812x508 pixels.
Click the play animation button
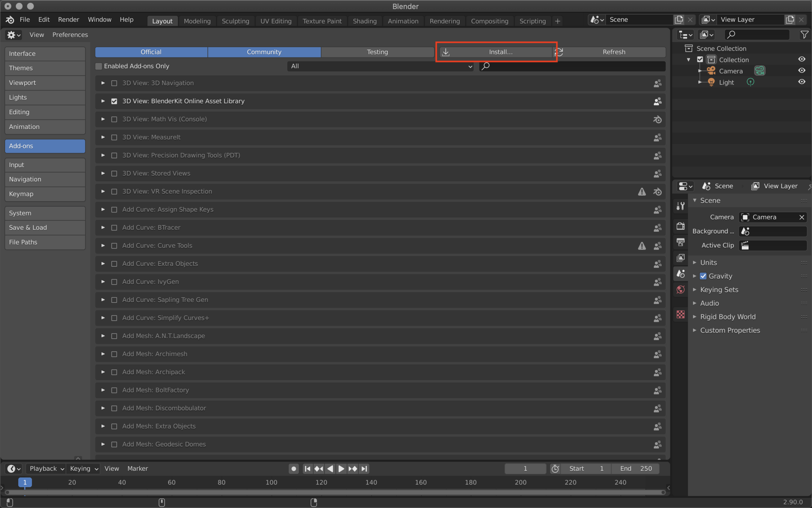341,469
